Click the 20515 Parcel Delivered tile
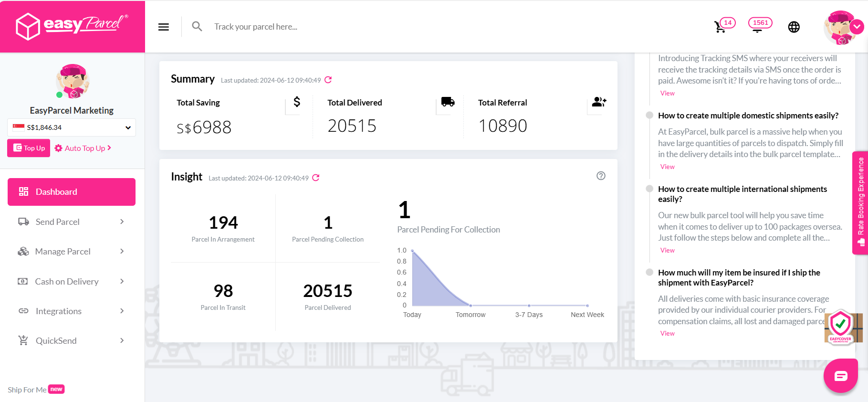 click(328, 296)
